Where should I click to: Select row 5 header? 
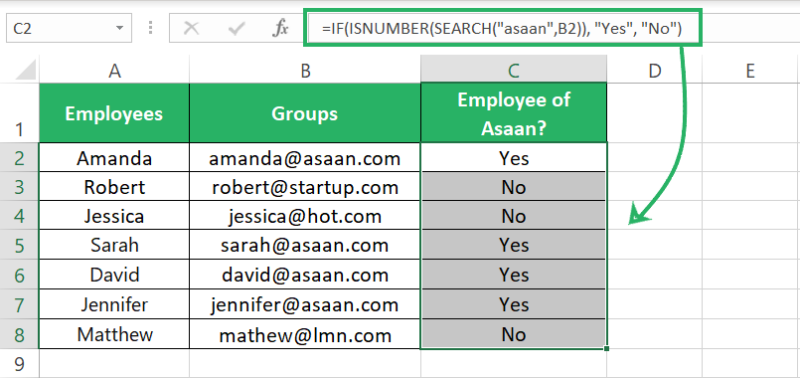coord(19,245)
